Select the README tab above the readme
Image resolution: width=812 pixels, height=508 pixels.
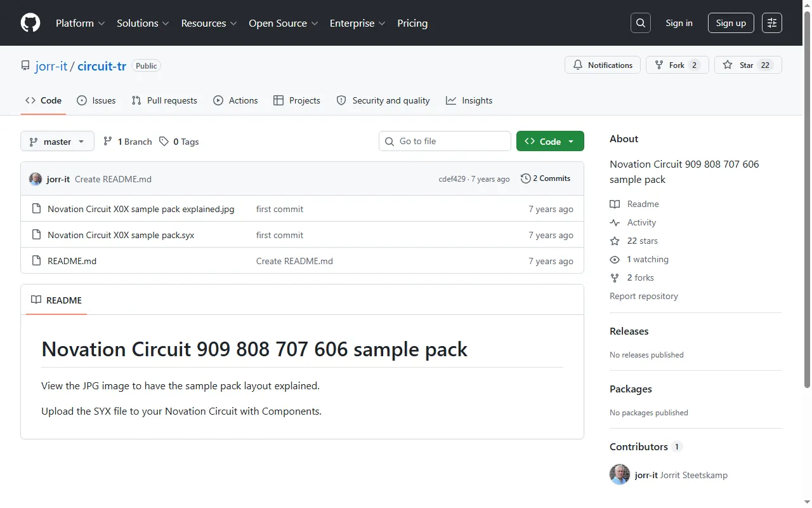pos(56,300)
